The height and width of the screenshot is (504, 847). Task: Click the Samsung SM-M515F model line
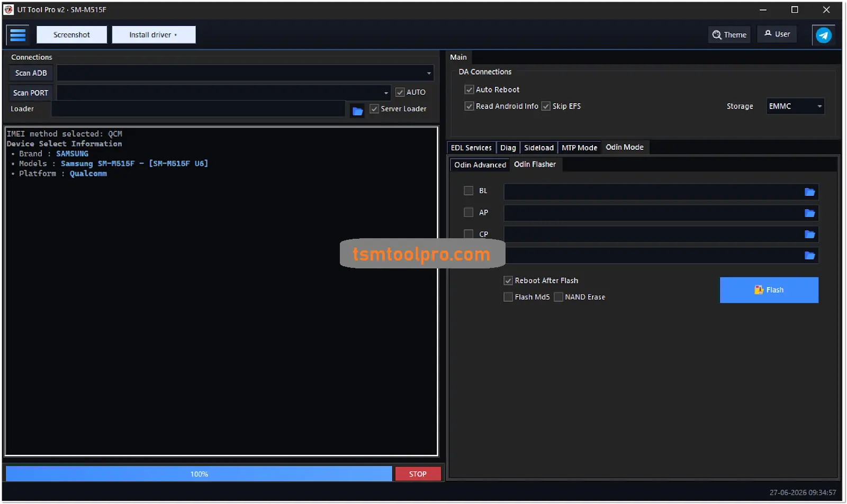pyautogui.click(x=134, y=164)
